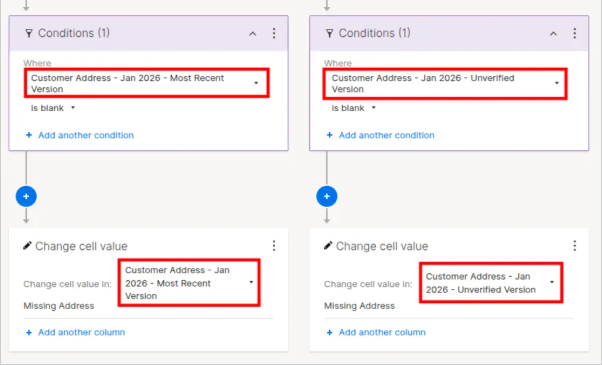Screen dimensions: 602x365
Task: Open the right 'is blank' operator dropdown
Action: (353, 108)
